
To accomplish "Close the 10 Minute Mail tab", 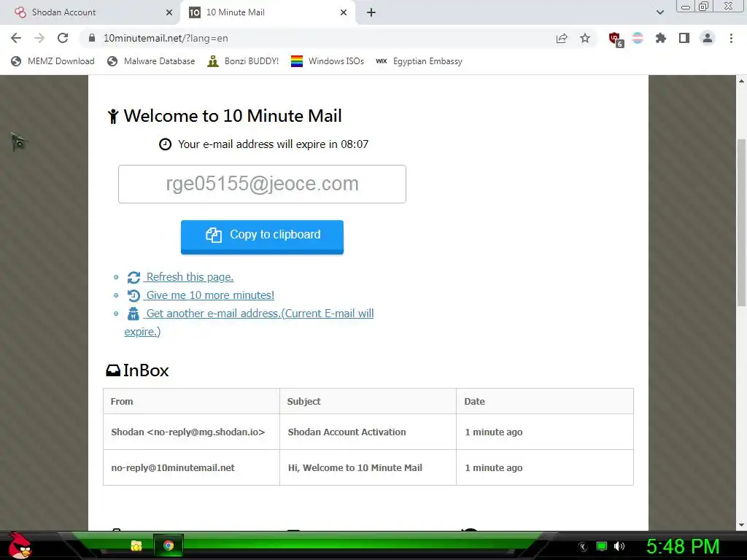I will pyautogui.click(x=344, y=12).
